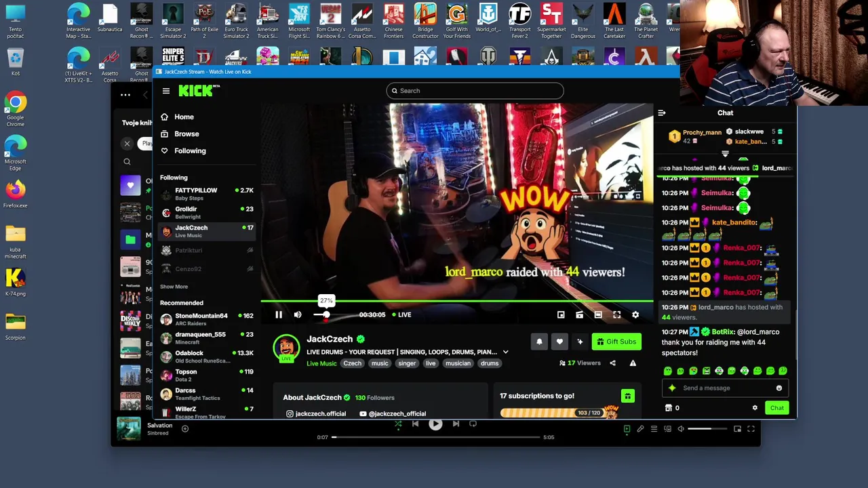Open the emoji picker in chat
The width and height of the screenshot is (868, 488).
pyautogui.click(x=778, y=388)
